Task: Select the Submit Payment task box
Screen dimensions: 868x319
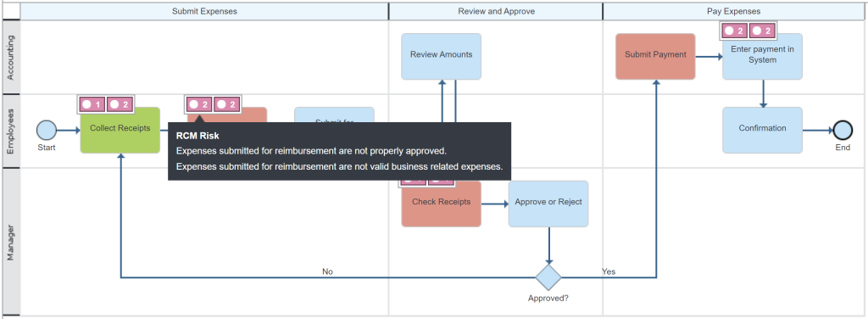Action: (655, 57)
